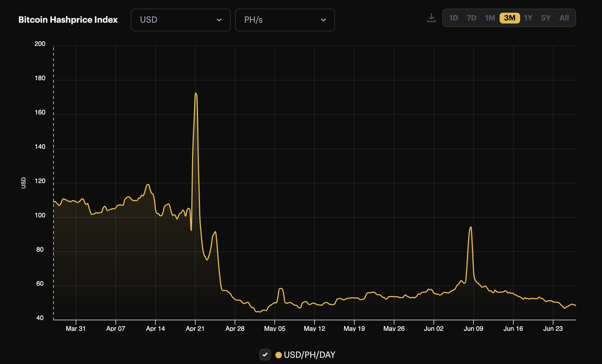Click the 160 y-axis value

tap(40, 112)
